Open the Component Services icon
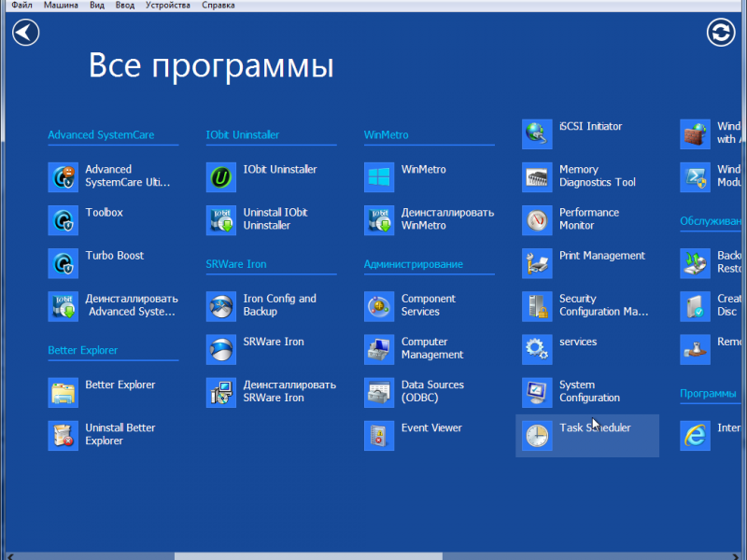This screenshot has height=560, width=747. [379, 306]
